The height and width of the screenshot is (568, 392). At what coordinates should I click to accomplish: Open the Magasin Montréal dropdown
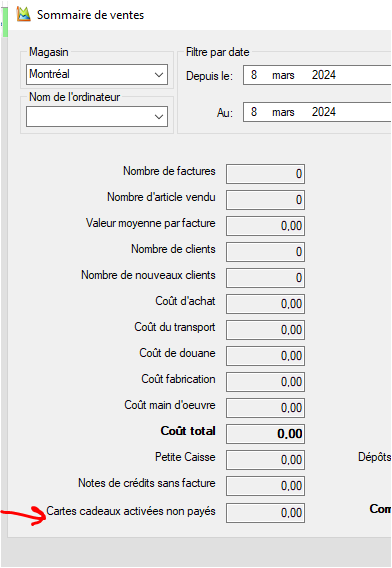97,75
